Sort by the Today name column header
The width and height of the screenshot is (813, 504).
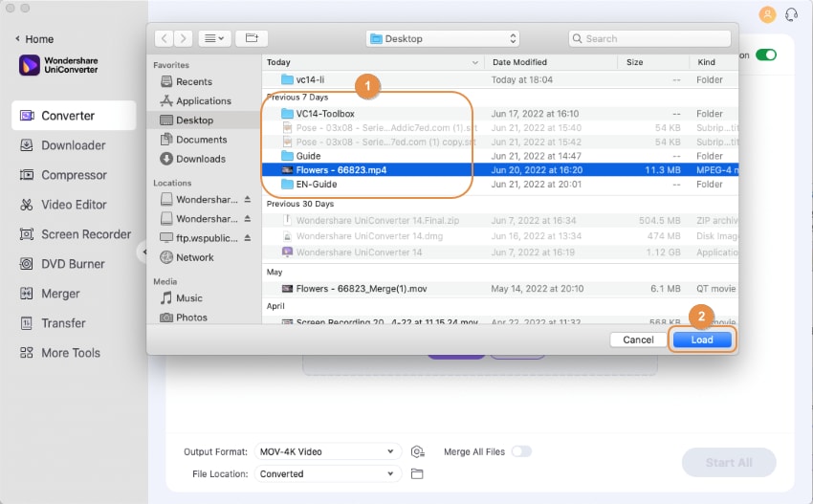(x=372, y=62)
